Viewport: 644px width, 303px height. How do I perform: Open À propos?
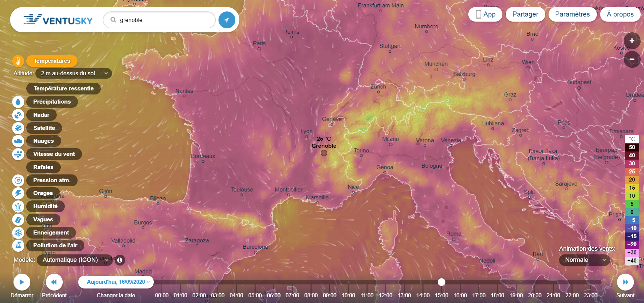620,14
